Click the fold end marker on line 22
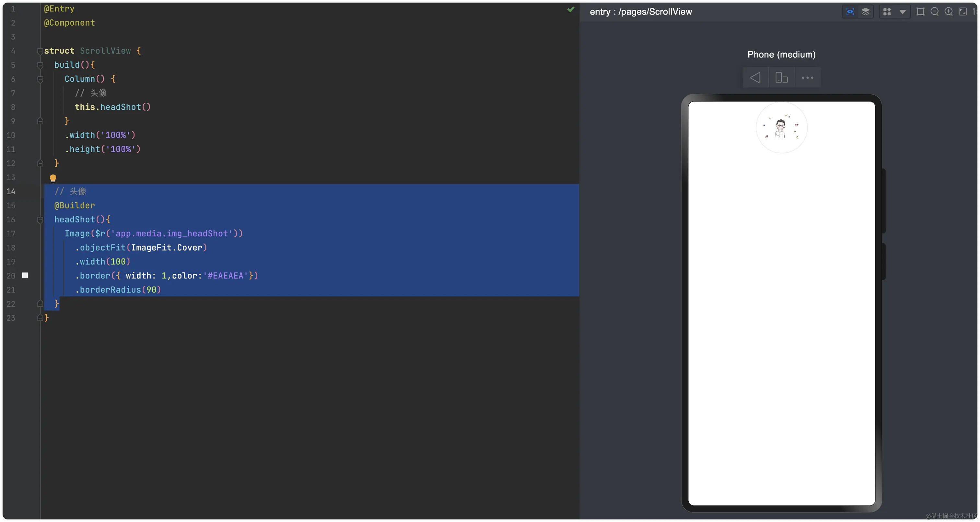 (40, 304)
